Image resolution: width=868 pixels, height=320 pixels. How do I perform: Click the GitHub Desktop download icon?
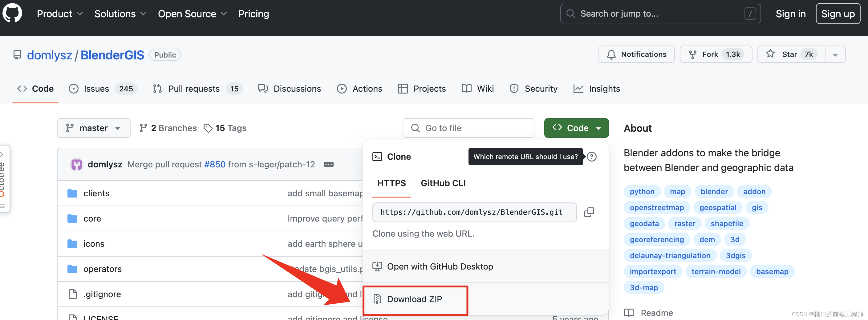pos(377,266)
